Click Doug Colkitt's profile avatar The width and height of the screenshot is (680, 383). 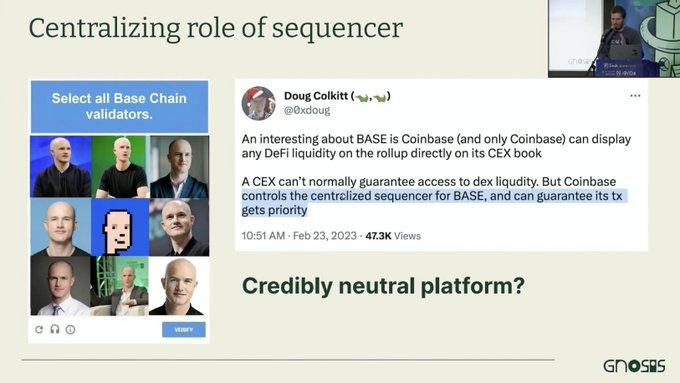[259, 103]
